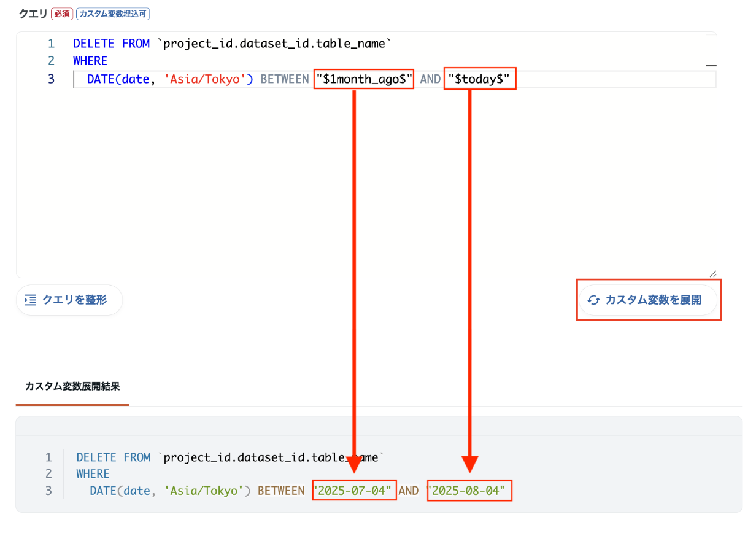Place cursor on "$today$" variable in the editor

[x=479, y=79]
